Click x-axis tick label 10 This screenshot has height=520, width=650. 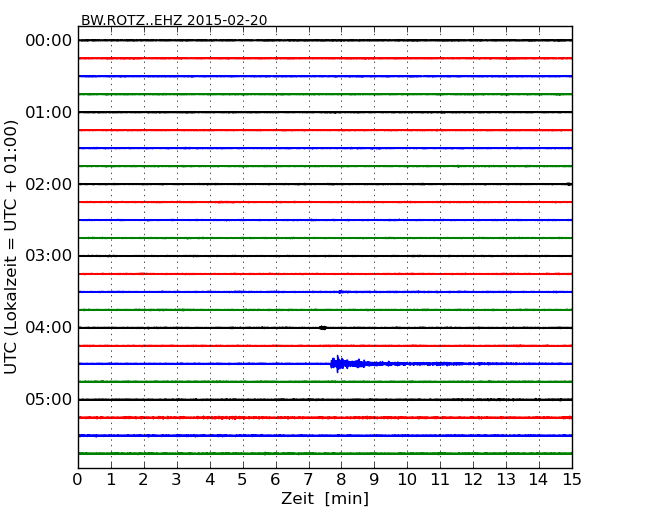tap(407, 480)
